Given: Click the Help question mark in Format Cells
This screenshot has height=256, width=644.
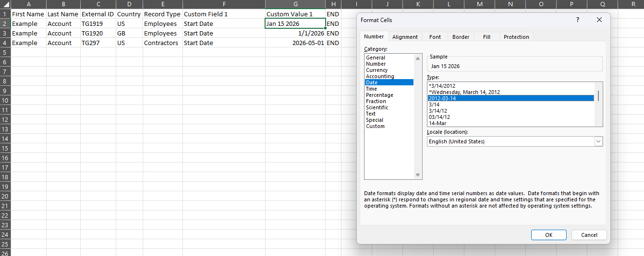Looking at the screenshot, I should [577, 20].
